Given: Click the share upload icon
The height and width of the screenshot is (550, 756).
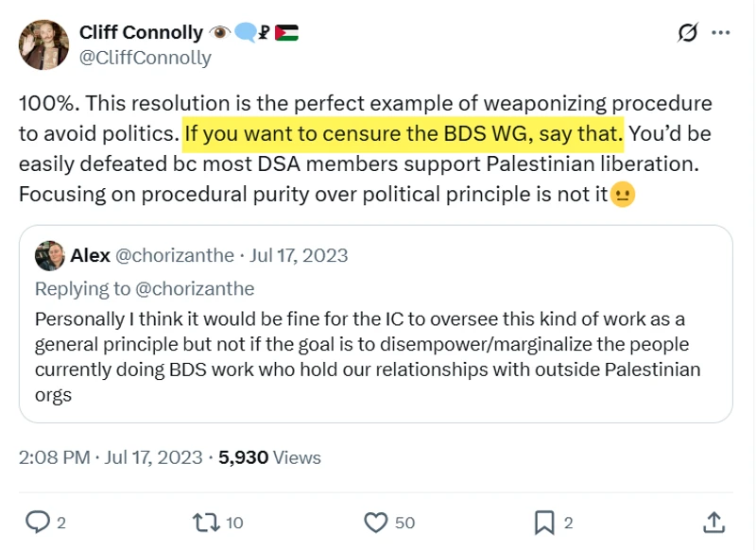Looking at the screenshot, I should [x=714, y=522].
